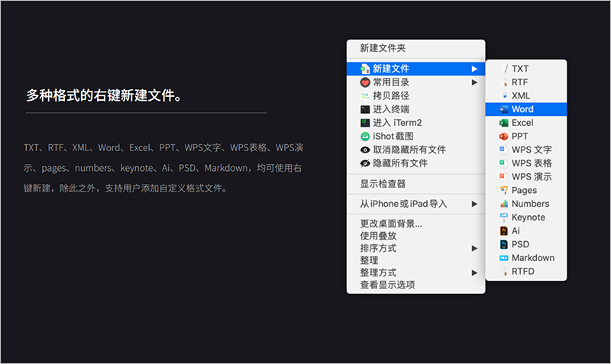Pick RTFD label in submenu
Screen dimensions: 611x364
point(523,272)
